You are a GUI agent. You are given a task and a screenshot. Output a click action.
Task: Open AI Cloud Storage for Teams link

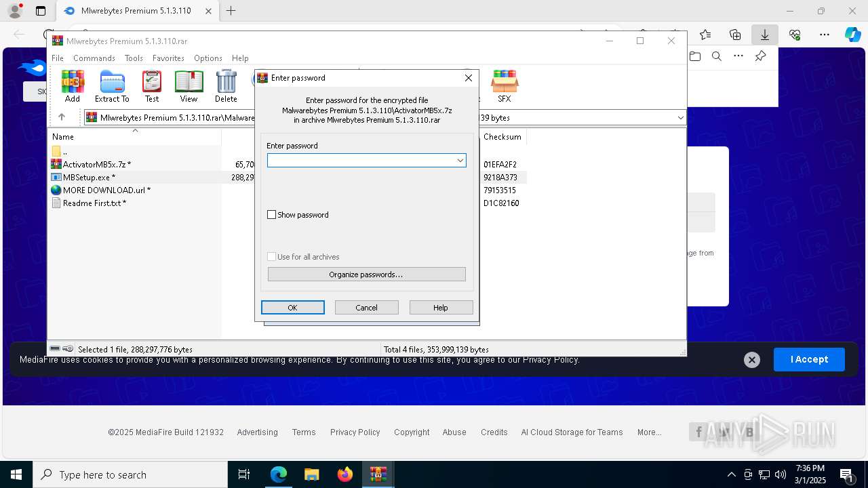coord(572,432)
